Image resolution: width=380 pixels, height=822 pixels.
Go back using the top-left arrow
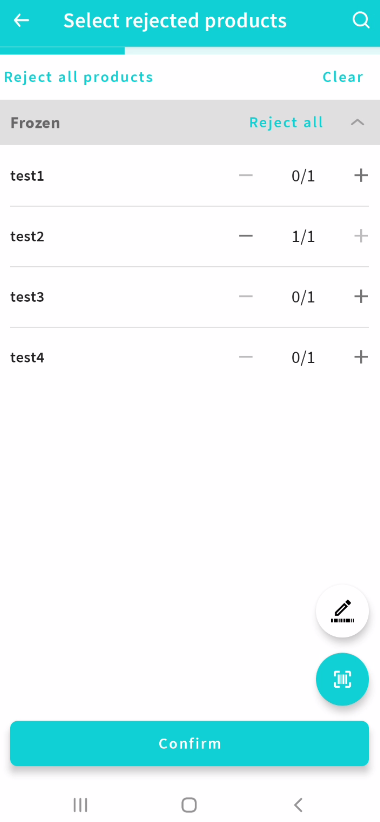click(x=21, y=20)
